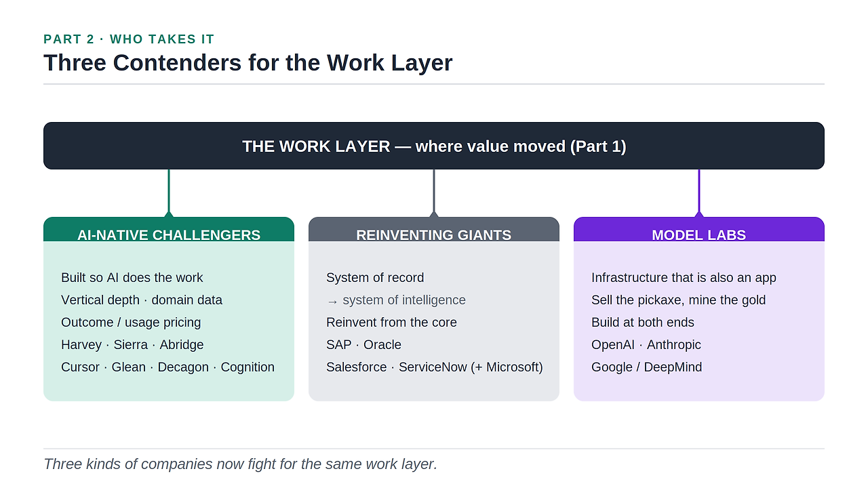Click the 'Vertical depth · domain data' line

(x=142, y=300)
